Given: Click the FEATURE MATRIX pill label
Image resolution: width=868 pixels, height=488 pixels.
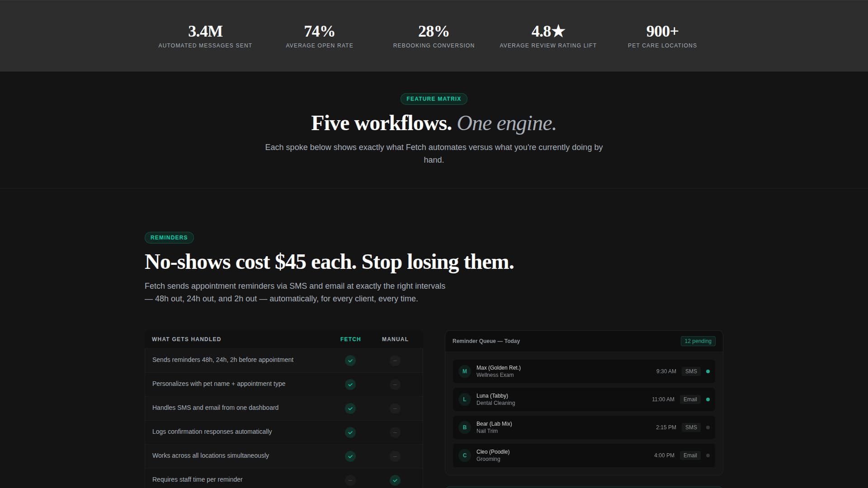Looking at the screenshot, I should coord(434,99).
